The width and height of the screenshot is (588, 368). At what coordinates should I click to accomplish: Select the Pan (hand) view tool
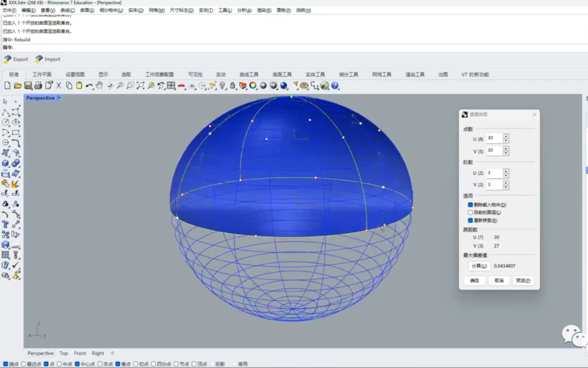point(99,86)
